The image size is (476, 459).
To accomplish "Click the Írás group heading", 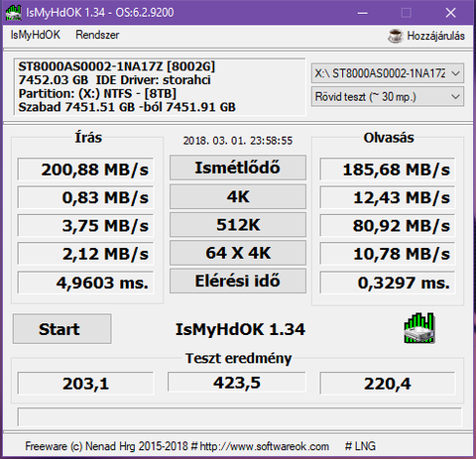I will click(x=88, y=138).
